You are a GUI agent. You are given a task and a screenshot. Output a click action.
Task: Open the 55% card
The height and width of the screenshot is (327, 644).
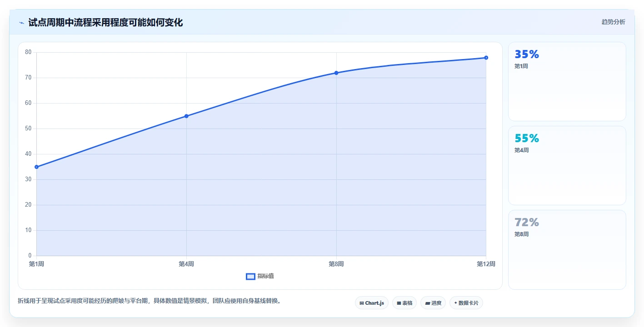click(x=567, y=166)
